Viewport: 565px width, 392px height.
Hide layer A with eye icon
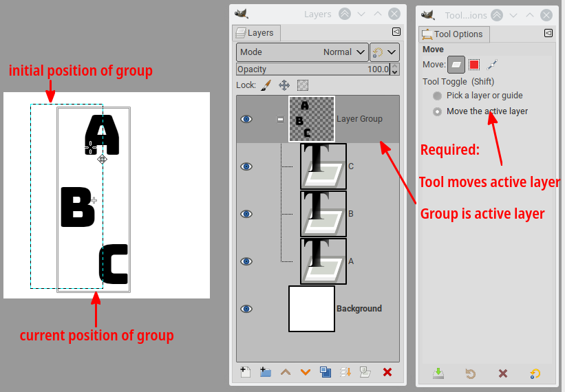[x=246, y=261]
